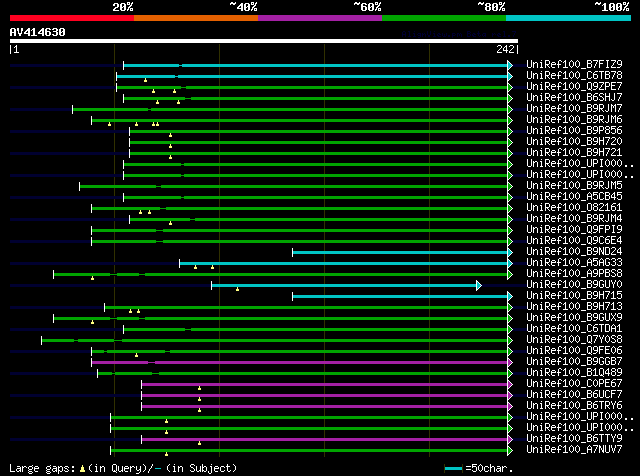View the UniRef100_C6TDA1 hit label
Screen dimensions: 640x476
574,329
